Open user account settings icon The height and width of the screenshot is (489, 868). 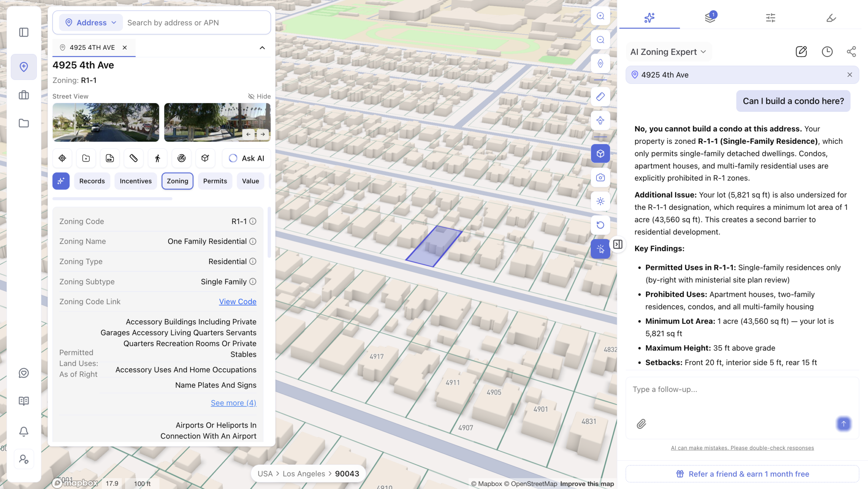24,459
